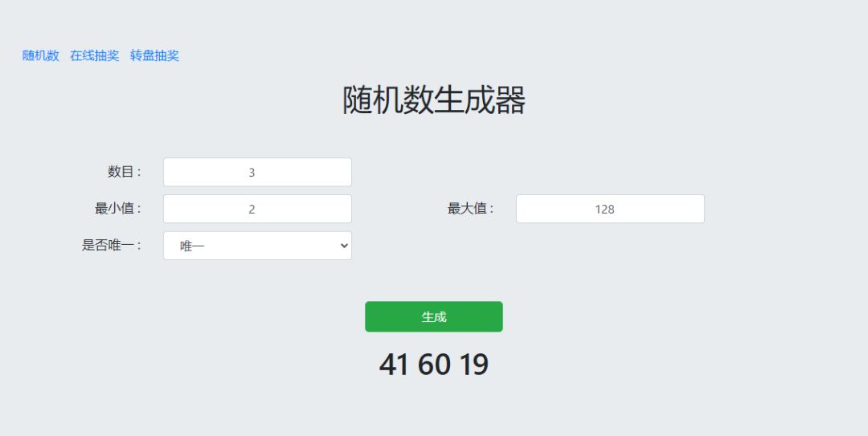Click the 数目 label
The height and width of the screenshot is (436, 868).
tap(125, 172)
